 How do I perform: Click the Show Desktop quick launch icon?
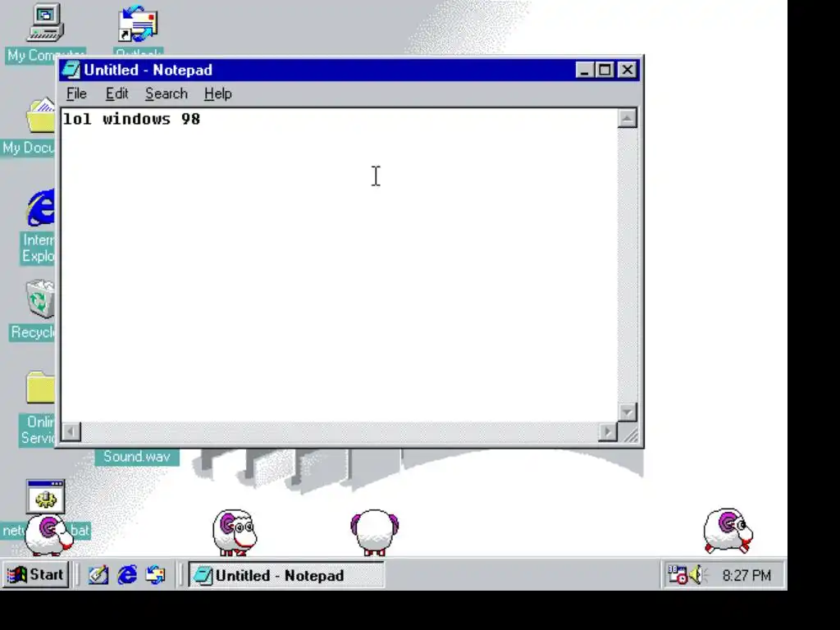tap(98, 575)
